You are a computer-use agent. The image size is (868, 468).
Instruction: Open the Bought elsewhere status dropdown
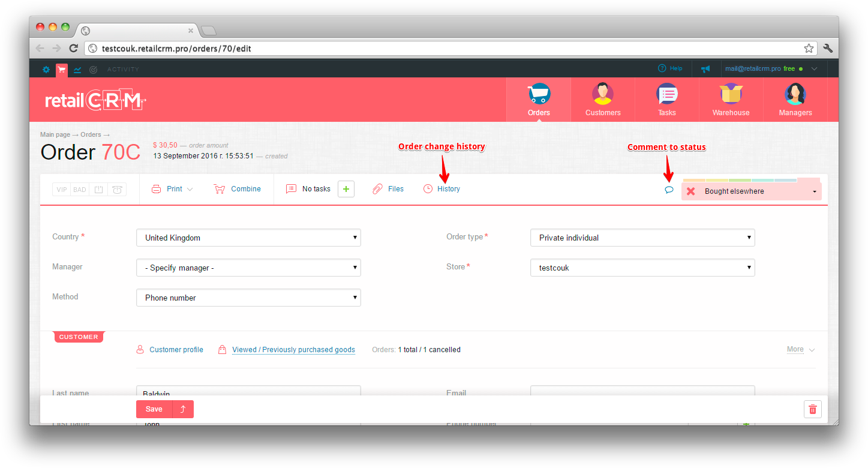coord(751,191)
